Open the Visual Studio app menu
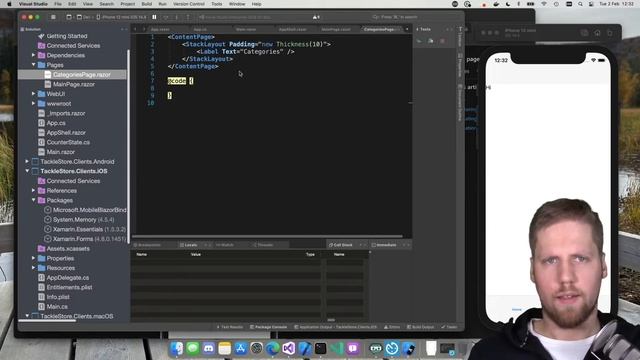Viewport: 640px width, 360px height. pyautogui.click(x=33, y=4)
